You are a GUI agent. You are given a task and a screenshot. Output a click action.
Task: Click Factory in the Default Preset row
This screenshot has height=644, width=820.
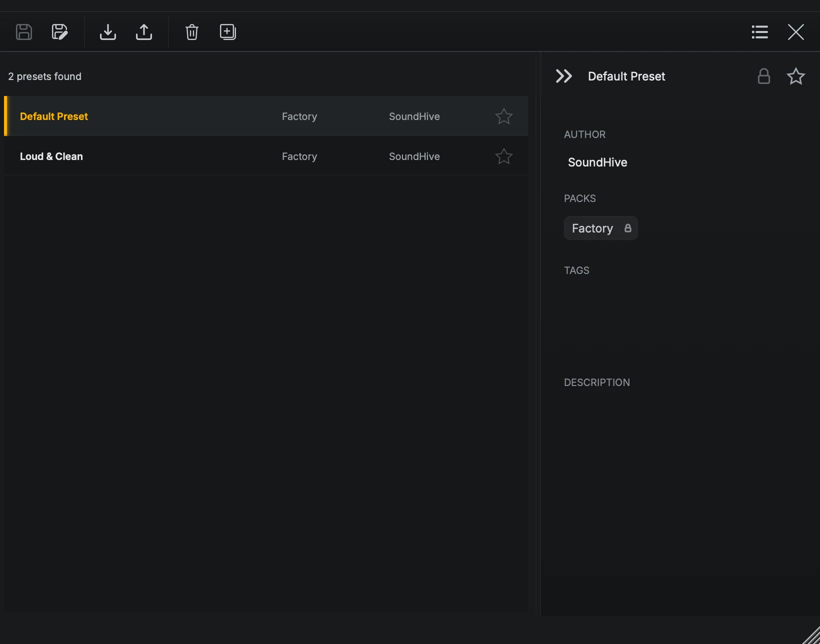(299, 116)
